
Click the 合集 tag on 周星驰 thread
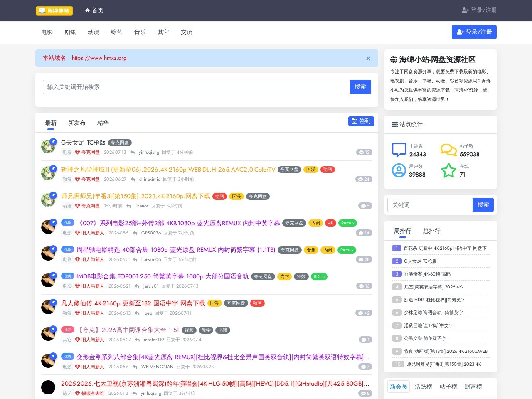[x=311, y=250]
